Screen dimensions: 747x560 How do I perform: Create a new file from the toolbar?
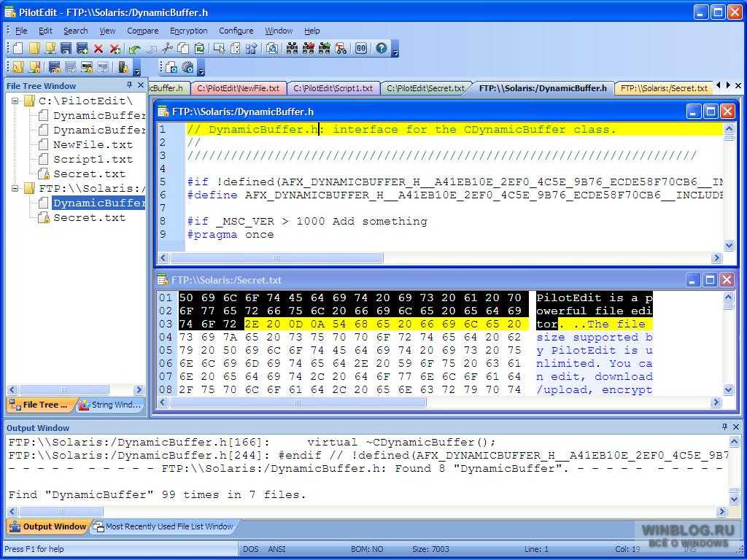18,48
